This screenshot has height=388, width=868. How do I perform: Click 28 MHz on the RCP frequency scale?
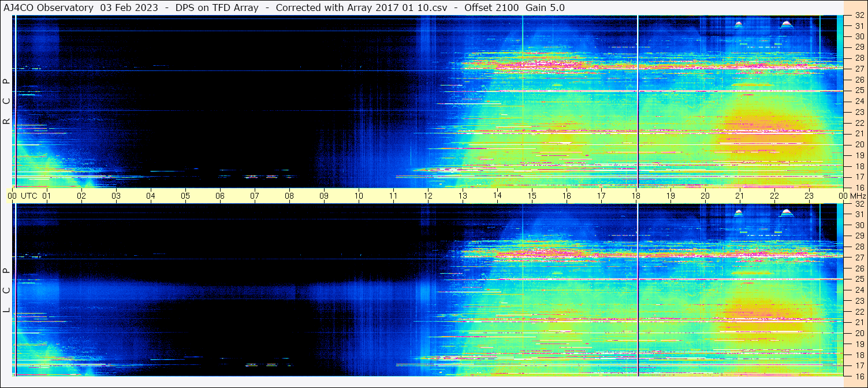pyautogui.click(x=859, y=58)
